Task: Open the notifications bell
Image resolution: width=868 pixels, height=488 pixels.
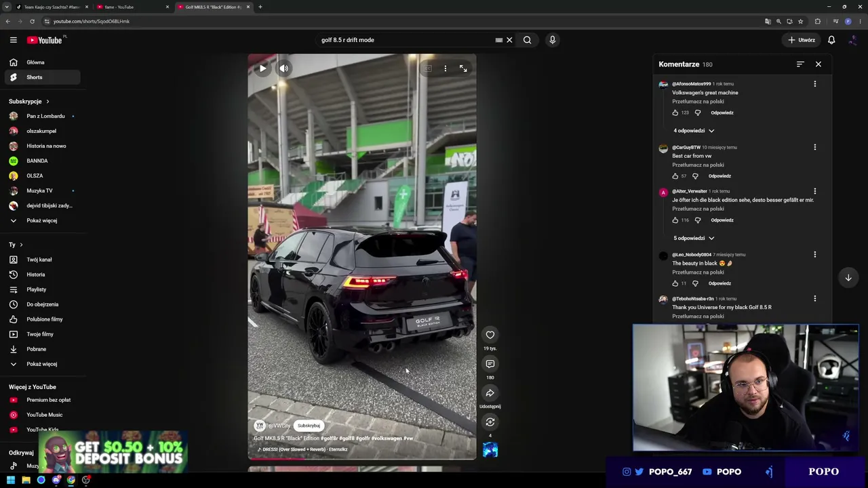Action: click(831, 40)
